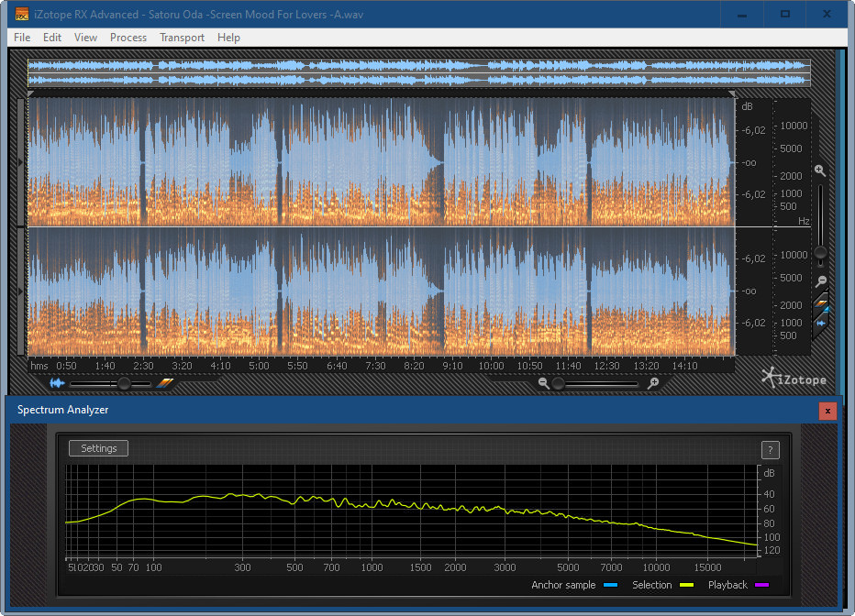This screenshot has width=855, height=616.
Task: Toggle the spectrogram scale button on right edge
Action: (x=822, y=302)
